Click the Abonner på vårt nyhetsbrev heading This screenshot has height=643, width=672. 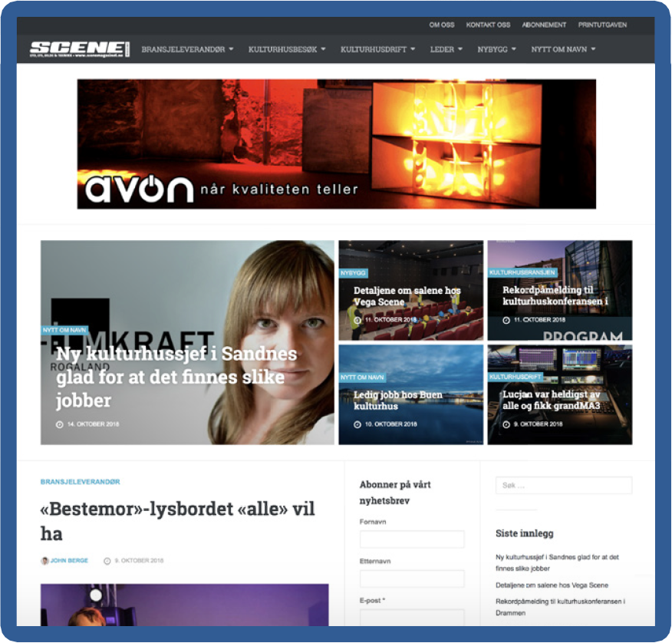(x=395, y=493)
